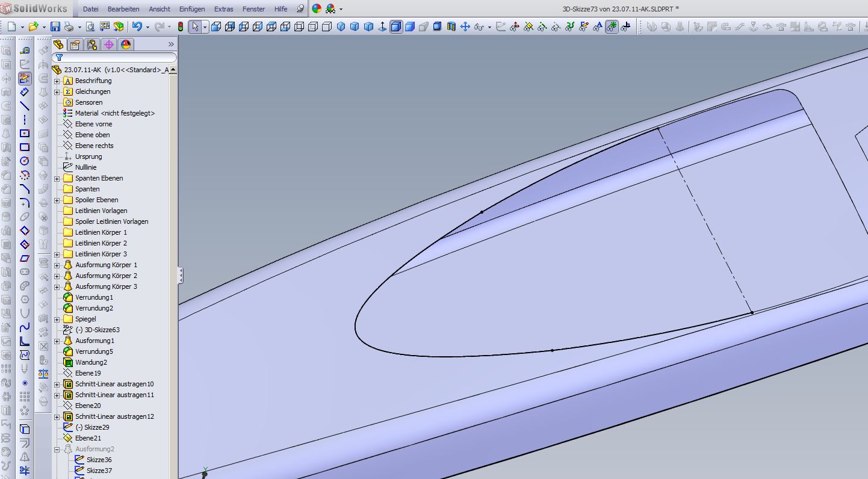Image resolution: width=868 pixels, height=479 pixels.
Task: Undo the last action
Action: [x=137, y=26]
